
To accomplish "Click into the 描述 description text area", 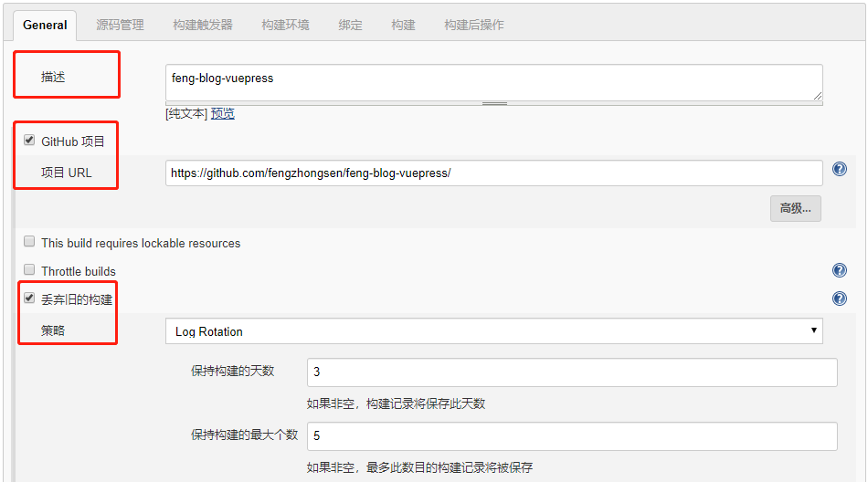I will click(x=493, y=82).
